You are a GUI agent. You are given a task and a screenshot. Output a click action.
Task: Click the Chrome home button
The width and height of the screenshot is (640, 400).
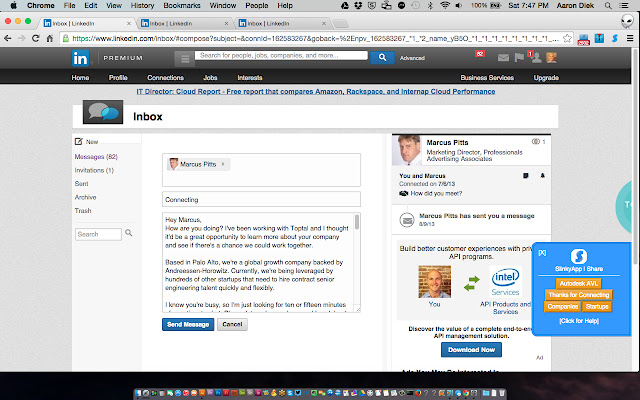click(50, 38)
